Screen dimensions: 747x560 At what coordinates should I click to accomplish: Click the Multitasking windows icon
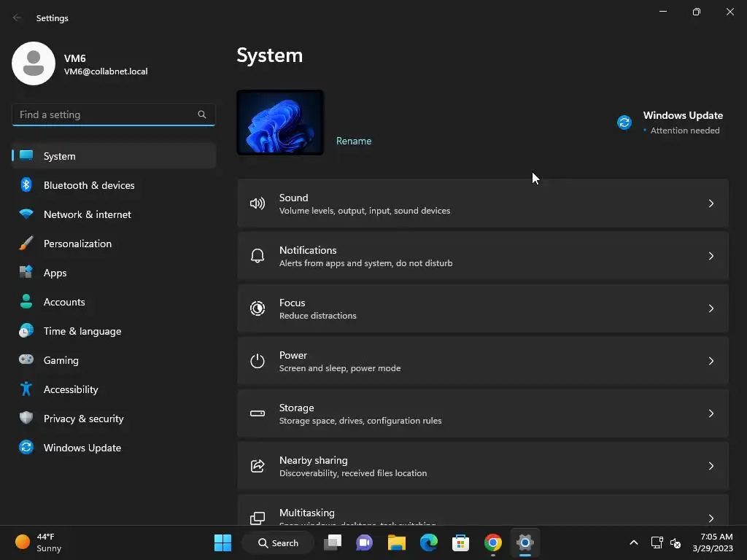pos(258,518)
